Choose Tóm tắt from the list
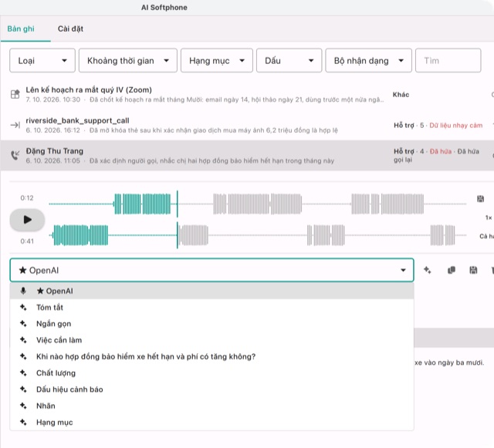 [211, 307]
